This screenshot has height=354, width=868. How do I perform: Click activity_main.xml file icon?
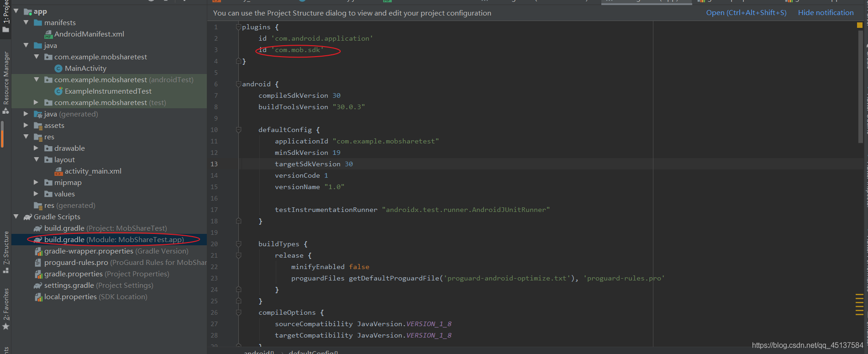tap(58, 171)
